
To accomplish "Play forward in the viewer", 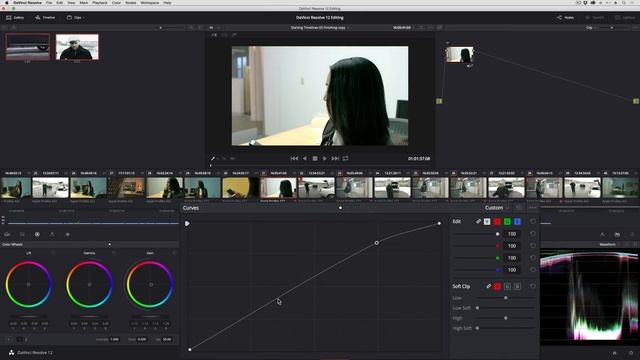I will pos(324,158).
